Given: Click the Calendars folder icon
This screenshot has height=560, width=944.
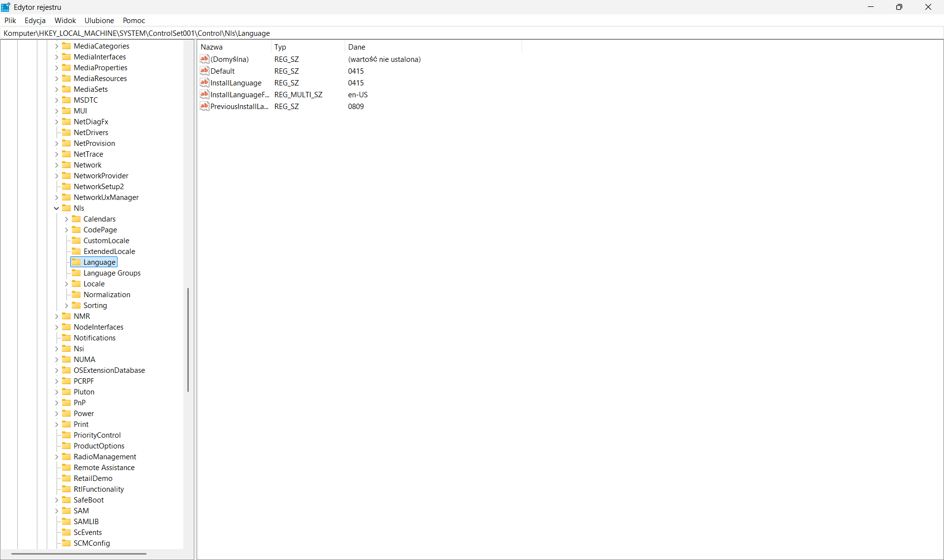Looking at the screenshot, I should (x=76, y=219).
